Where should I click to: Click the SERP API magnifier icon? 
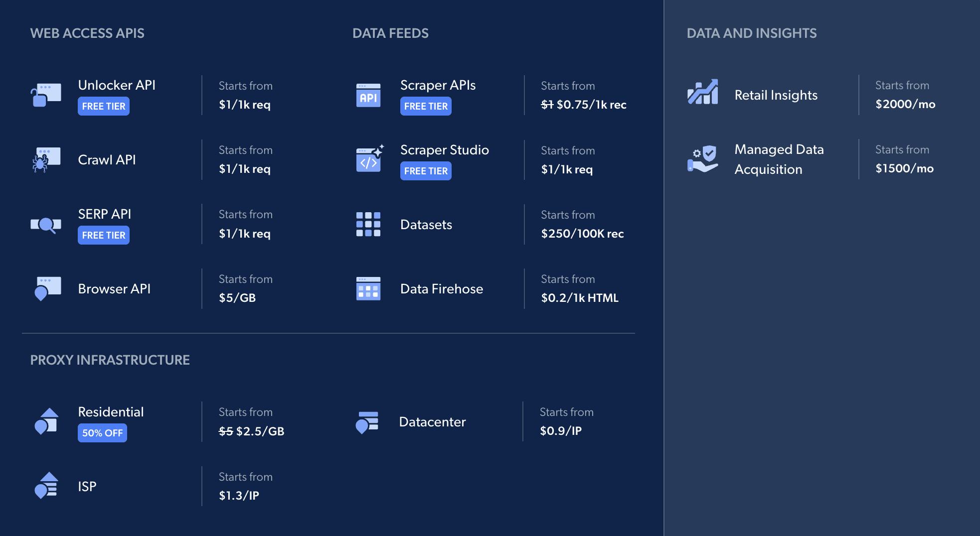click(x=46, y=225)
